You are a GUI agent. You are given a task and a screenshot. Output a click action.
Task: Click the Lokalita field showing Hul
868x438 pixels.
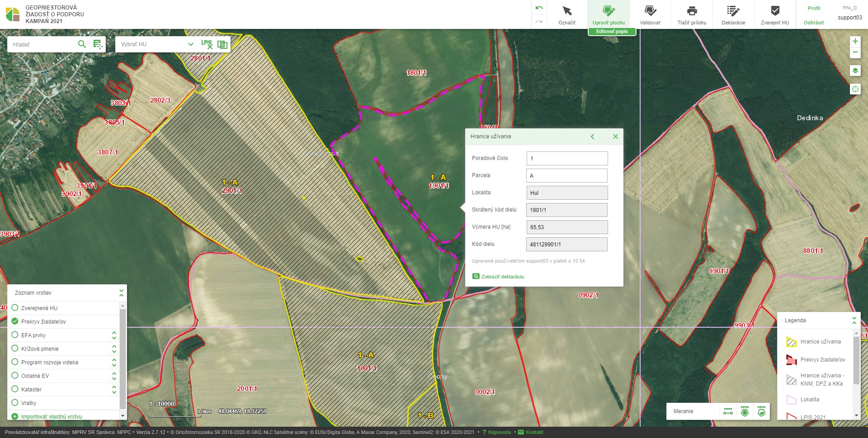click(567, 193)
